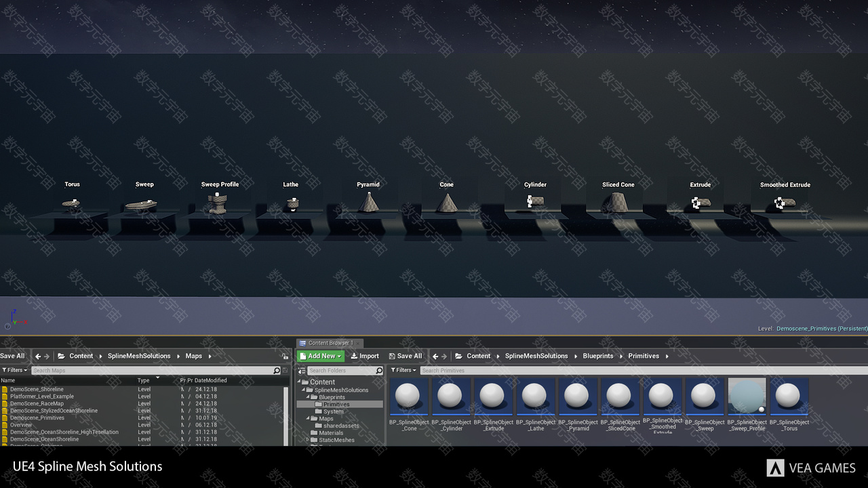Expand the StaticMeshes tree folder
Screen dimensions: 868x488
coord(308,440)
